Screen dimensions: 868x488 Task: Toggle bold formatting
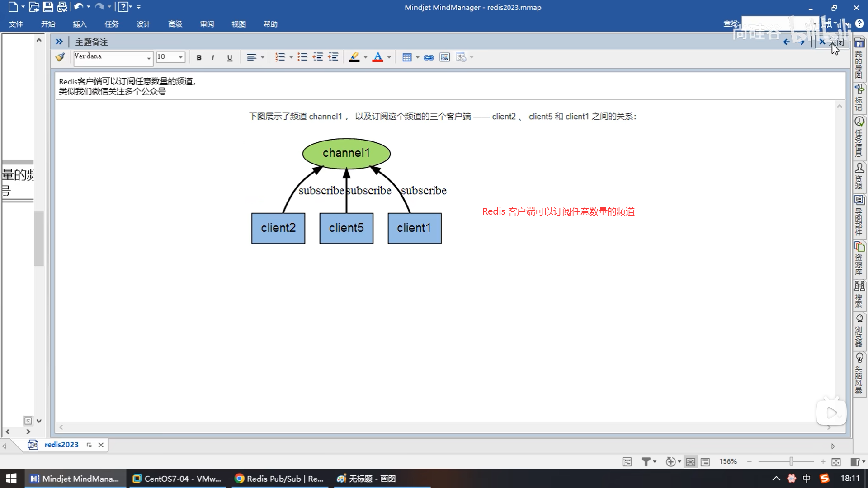(199, 57)
